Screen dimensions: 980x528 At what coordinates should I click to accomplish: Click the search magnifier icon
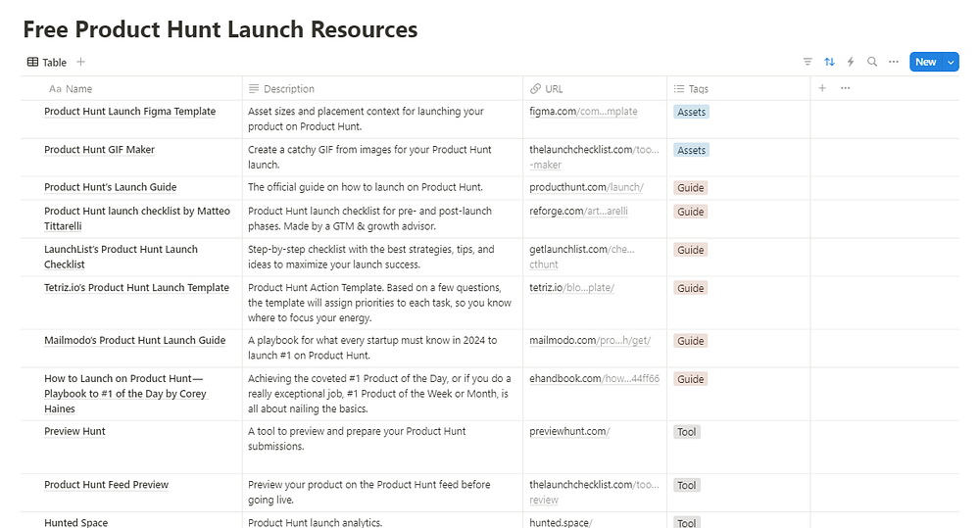pyautogui.click(x=872, y=62)
